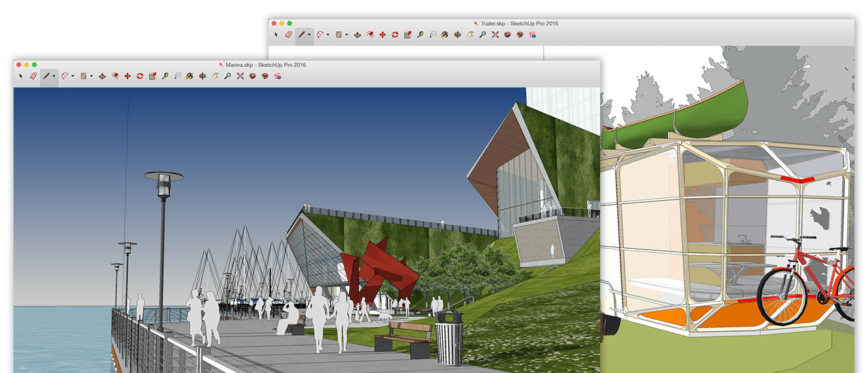Image resolution: width=868 pixels, height=373 pixels.
Task: Select the arrow Select tool in Marina window
Action: point(21,76)
